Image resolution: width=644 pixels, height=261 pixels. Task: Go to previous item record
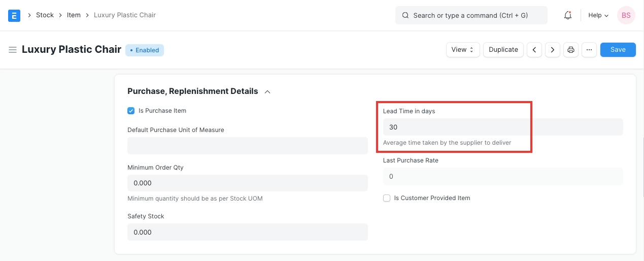(x=534, y=50)
